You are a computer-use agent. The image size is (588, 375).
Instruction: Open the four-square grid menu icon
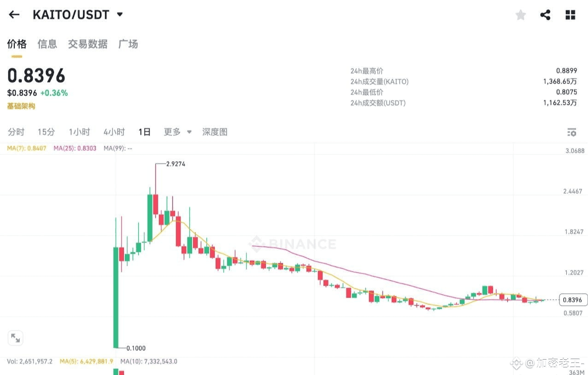tap(570, 15)
